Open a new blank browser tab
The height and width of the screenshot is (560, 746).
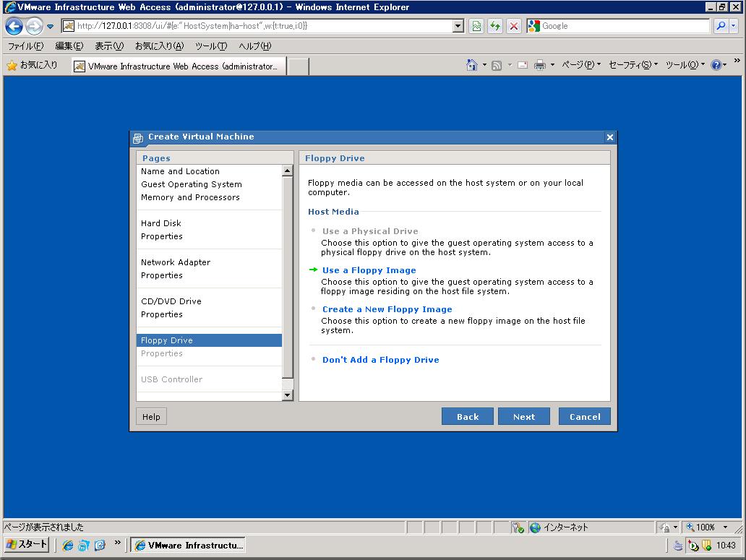[299, 66]
